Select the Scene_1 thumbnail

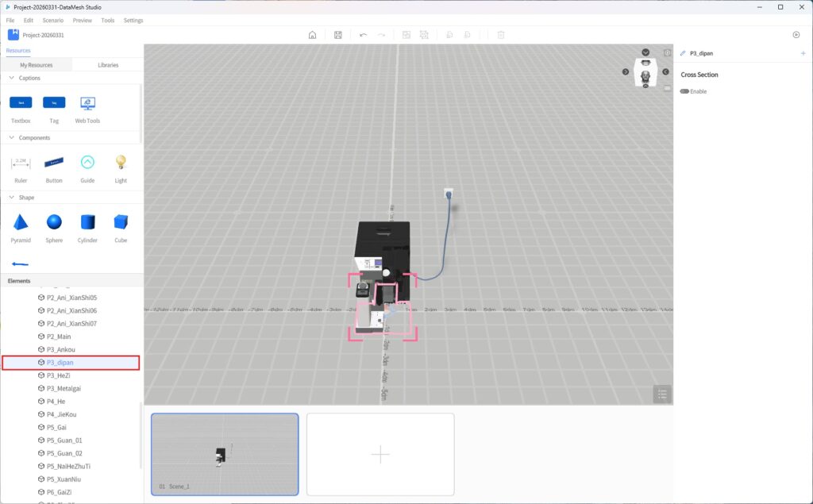pyautogui.click(x=225, y=454)
